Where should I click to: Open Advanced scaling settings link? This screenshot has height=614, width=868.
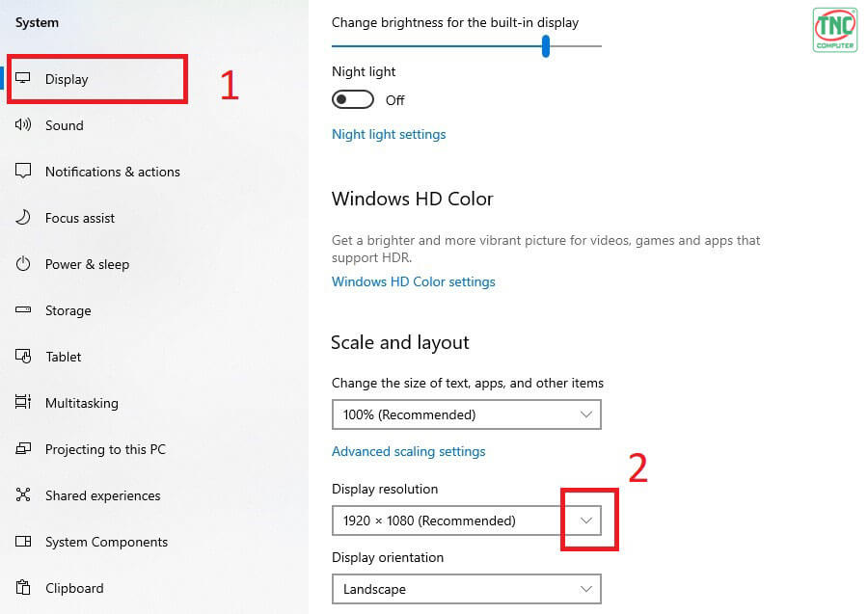pyautogui.click(x=409, y=451)
